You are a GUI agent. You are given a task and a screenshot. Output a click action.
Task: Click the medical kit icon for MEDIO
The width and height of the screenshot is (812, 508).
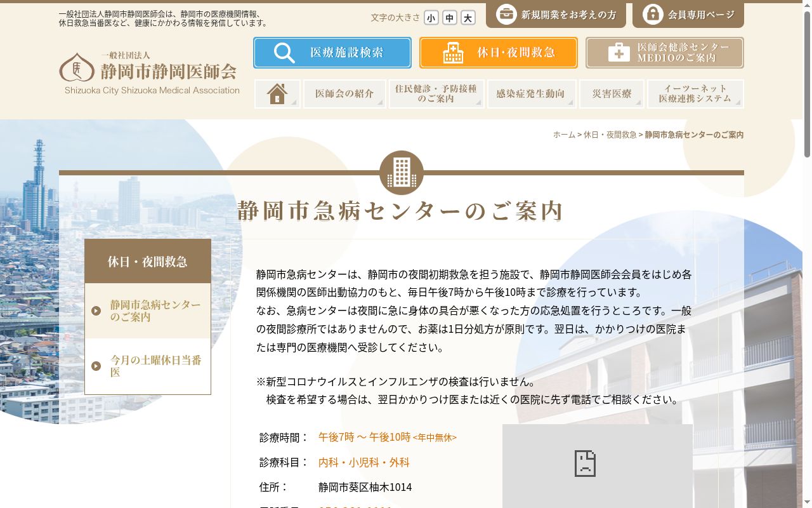(619, 53)
